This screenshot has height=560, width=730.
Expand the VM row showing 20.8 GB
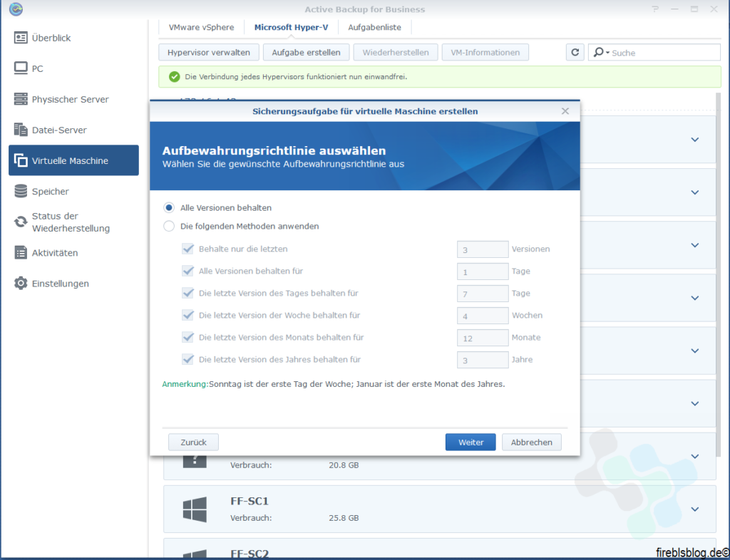[694, 456]
